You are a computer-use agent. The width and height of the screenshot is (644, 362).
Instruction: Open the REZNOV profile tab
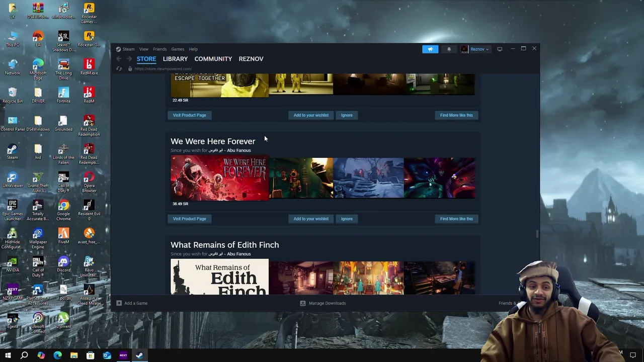coord(251,59)
